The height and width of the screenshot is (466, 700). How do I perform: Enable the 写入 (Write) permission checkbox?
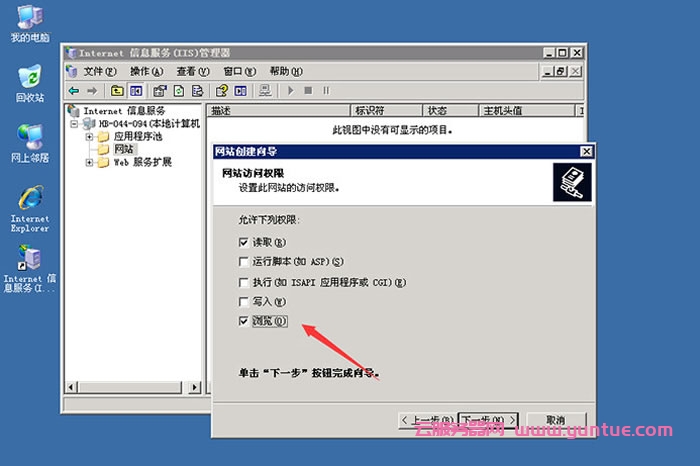[243, 301]
